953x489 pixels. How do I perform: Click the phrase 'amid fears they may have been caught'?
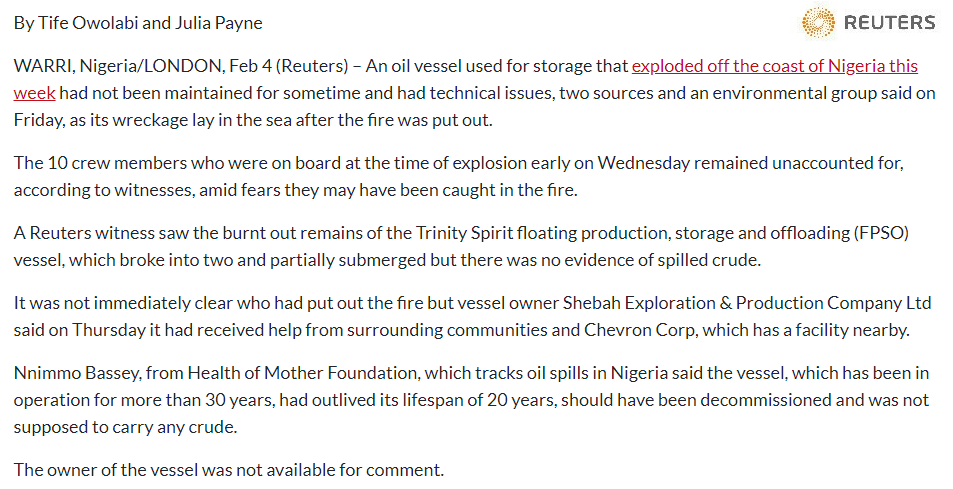click(x=356, y=190)
